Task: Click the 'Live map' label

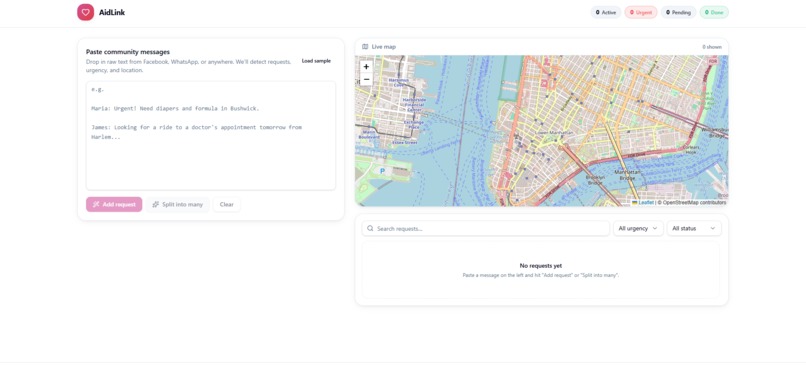Action: click(x=383, y=47)
